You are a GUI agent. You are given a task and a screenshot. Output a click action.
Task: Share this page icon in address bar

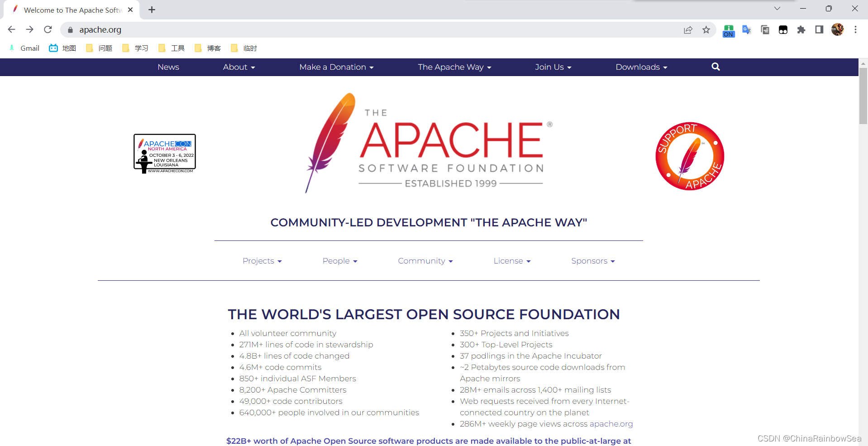(688, 30)
